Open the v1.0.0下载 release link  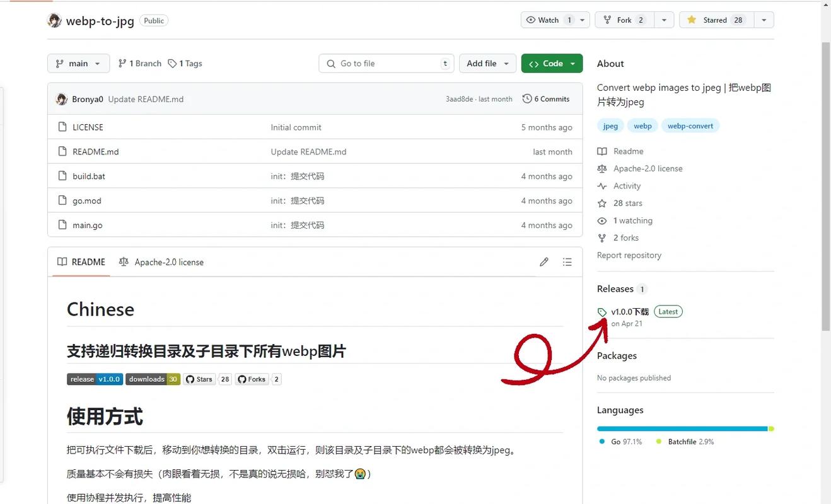click(x=630, y=312)
